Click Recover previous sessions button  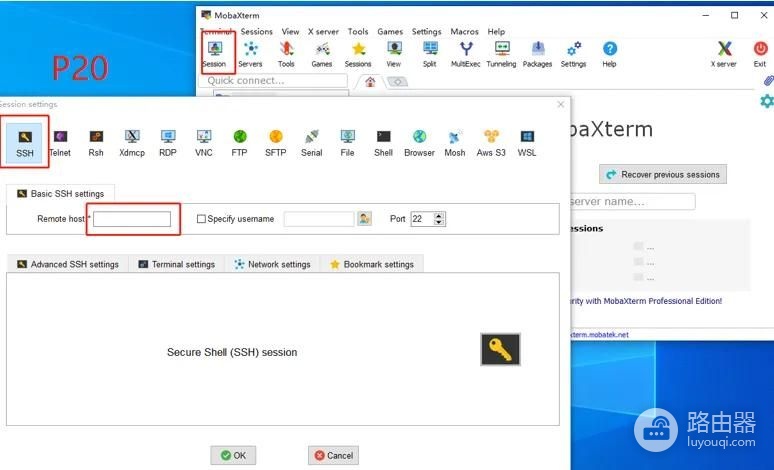663,174
